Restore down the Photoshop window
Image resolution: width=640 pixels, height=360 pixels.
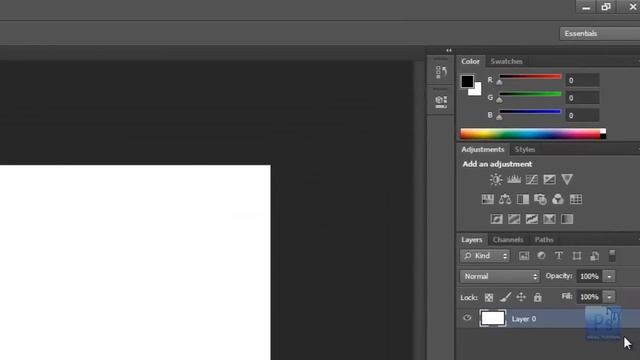pyautogui.click(x=606, y=7)
